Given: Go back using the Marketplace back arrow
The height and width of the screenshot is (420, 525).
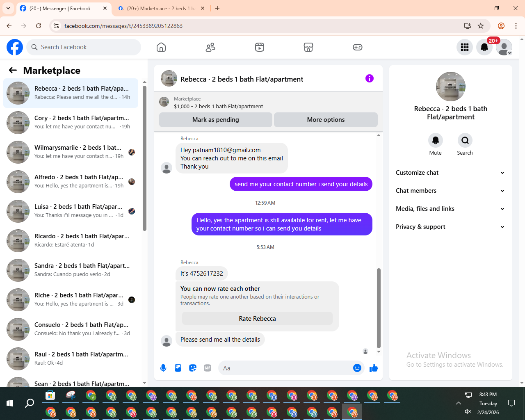Looking at the screenshot, I should pos(13,70).
